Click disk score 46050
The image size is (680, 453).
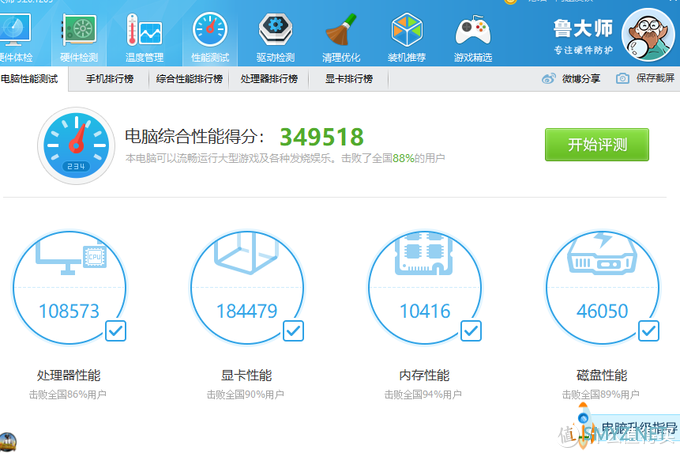click(602, 311)
